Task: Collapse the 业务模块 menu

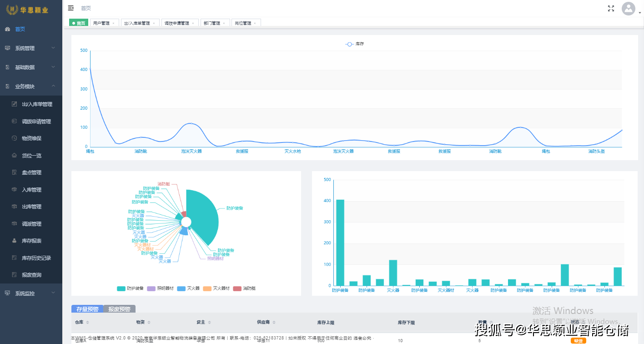Action: tap(31, 86)
